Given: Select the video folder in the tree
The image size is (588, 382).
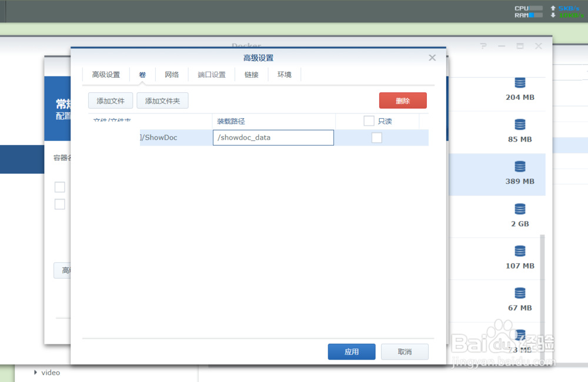Looking at the screenshot, I should click(51, 372).
